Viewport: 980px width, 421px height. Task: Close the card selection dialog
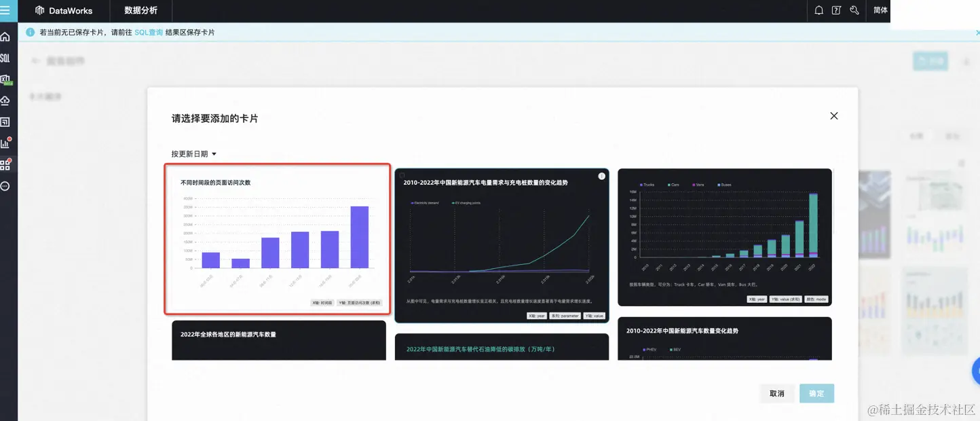pyautogui.click(x=834, y=116)
